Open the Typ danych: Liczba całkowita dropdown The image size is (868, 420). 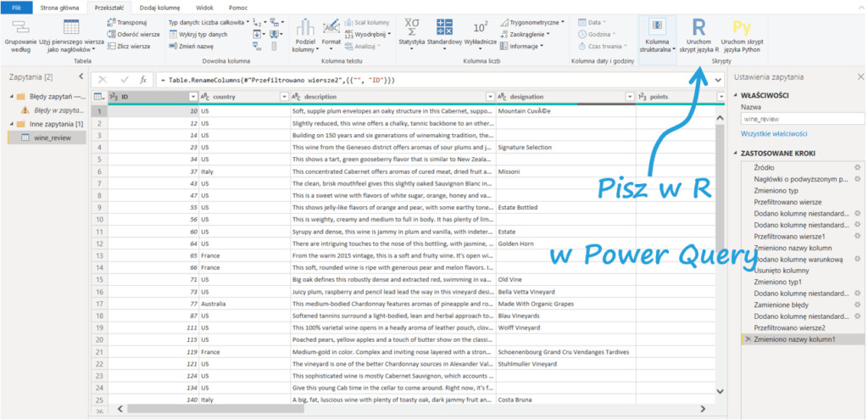pyautogui.click(x=206, y=22)
